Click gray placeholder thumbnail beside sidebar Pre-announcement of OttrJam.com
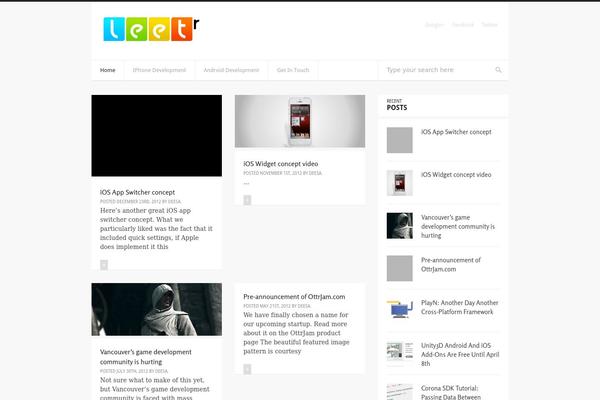The width and height of the screenshot is (600, 400). point(399,268)
